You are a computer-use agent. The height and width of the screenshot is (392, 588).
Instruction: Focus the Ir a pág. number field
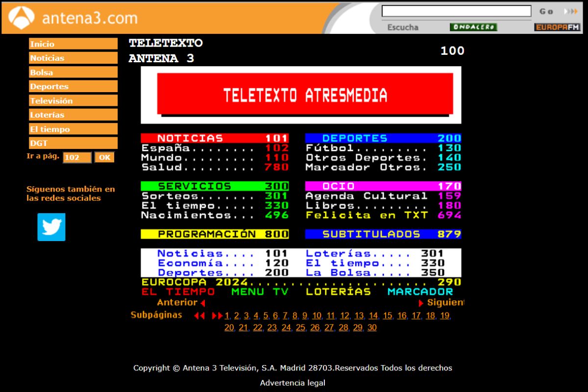tap(77, 157)
